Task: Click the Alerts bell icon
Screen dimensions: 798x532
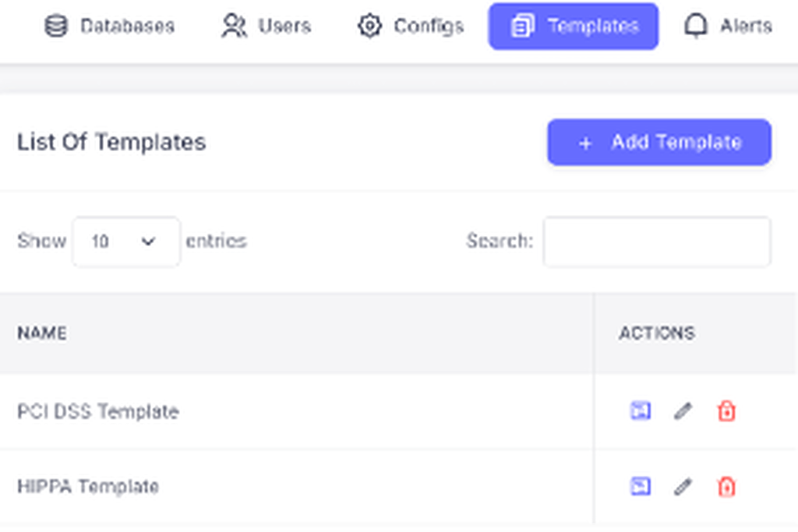Action: click(696, 26)
